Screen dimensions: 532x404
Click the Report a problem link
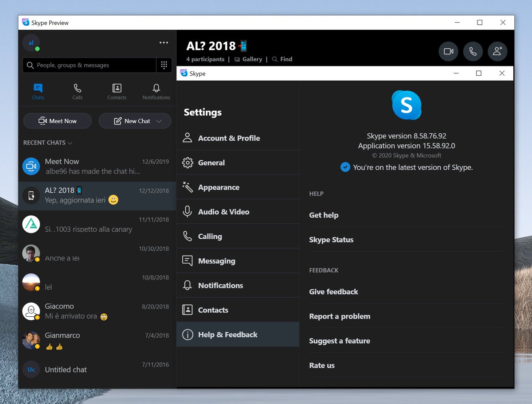[x=340, y=316]
